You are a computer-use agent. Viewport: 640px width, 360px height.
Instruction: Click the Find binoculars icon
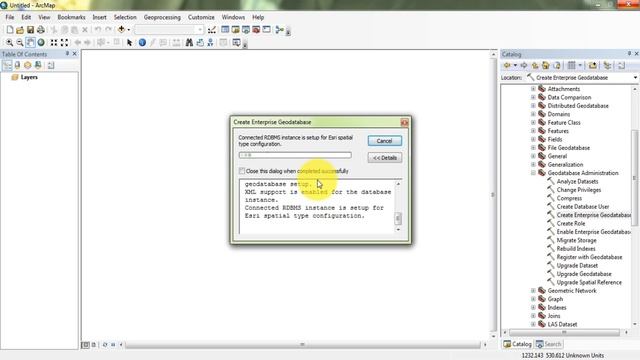point(189,42)
